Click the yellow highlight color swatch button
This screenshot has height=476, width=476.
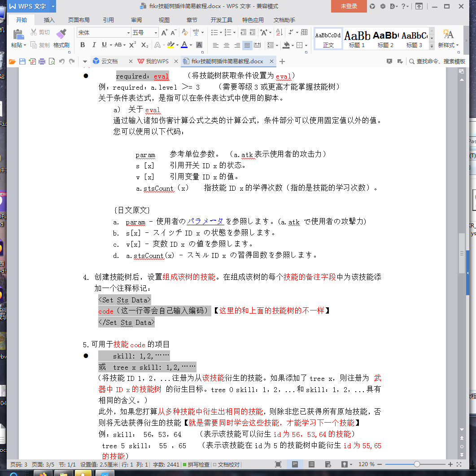tap(170, 45)
